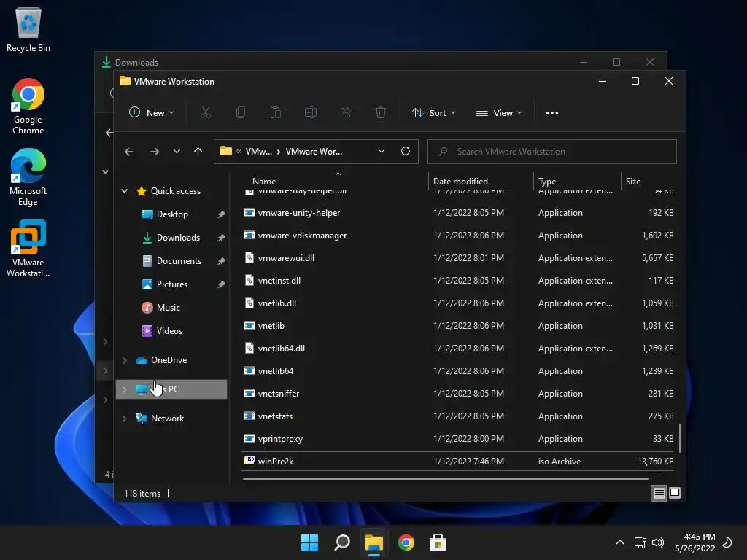Click the vertical scrollbar thumb in file list
Viewport: 747px width, 560px height.
click(680, 438)
